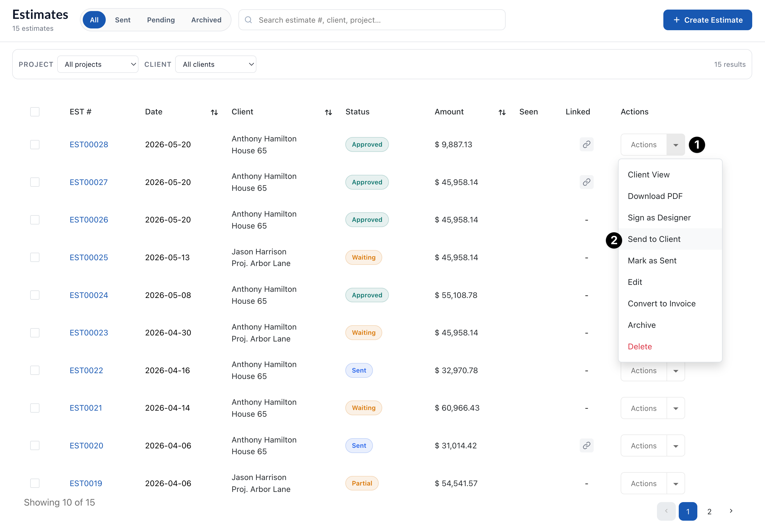The width and height of the screenshot is (765, 532).
Task: Sort table by Client column arrows
Action: (x=328, y=112)
